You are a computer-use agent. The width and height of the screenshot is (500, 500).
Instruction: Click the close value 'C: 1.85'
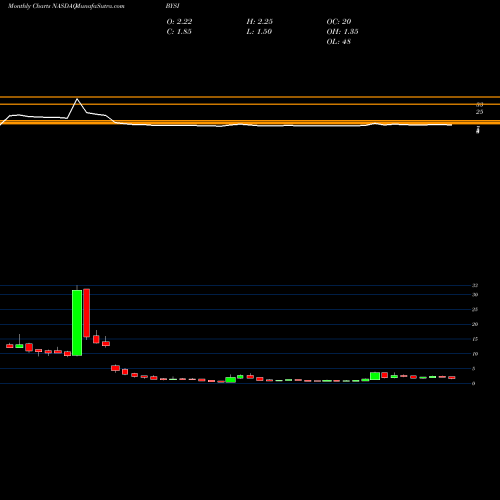pos(179,31)
